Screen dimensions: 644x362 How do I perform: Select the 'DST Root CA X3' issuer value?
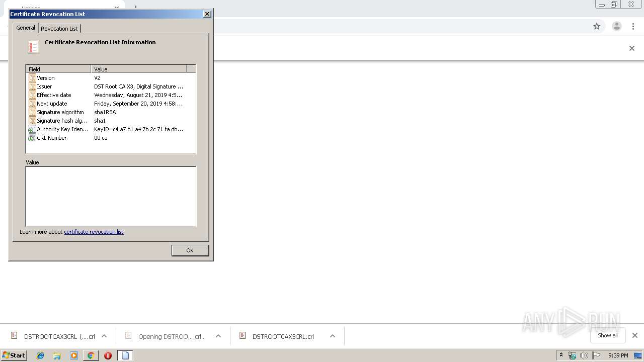[x=138, y=86]
